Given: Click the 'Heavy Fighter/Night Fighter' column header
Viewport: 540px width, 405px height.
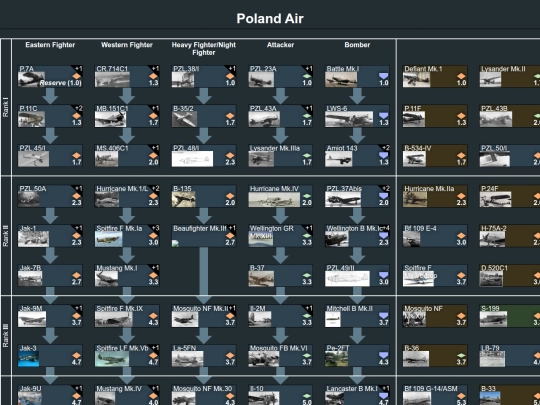Looking at the screenshot, I should pyautogui.click(x=204, y=49).
